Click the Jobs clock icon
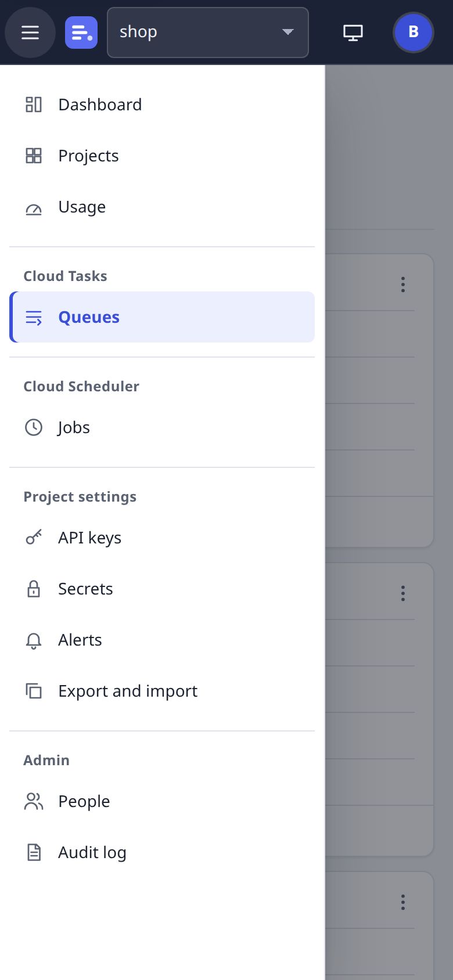Viewport: 453px width, 980px height. pyautogui.click(x=34, y=427)
